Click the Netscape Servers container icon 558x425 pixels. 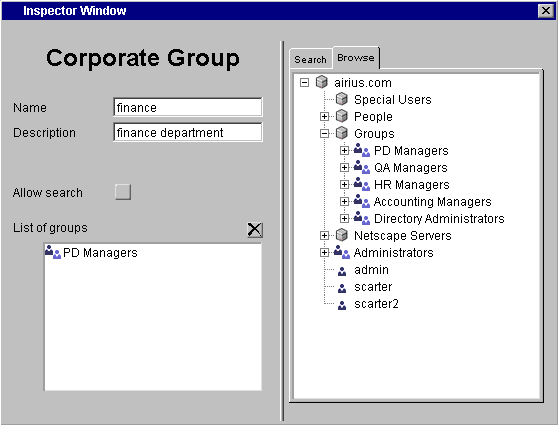point(342,235)
